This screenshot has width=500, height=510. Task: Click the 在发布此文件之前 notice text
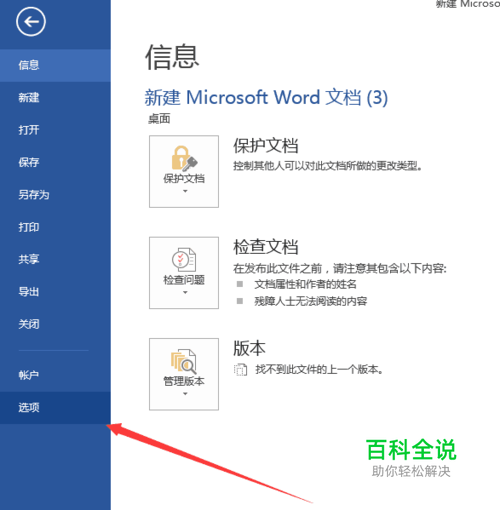[x=340, y=268]
